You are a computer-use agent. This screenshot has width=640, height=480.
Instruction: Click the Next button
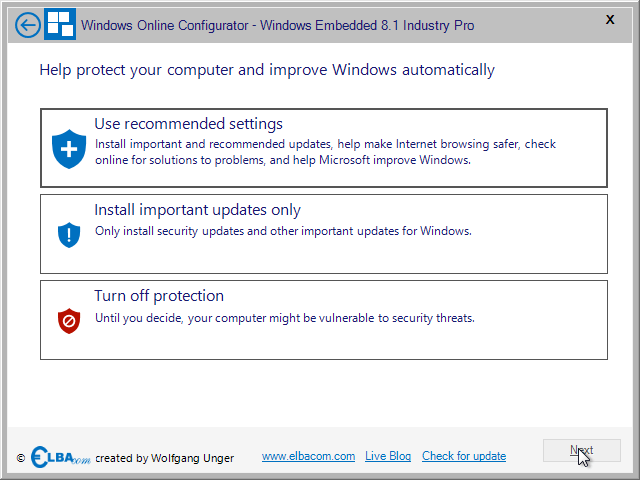click(x=582, y=450)
